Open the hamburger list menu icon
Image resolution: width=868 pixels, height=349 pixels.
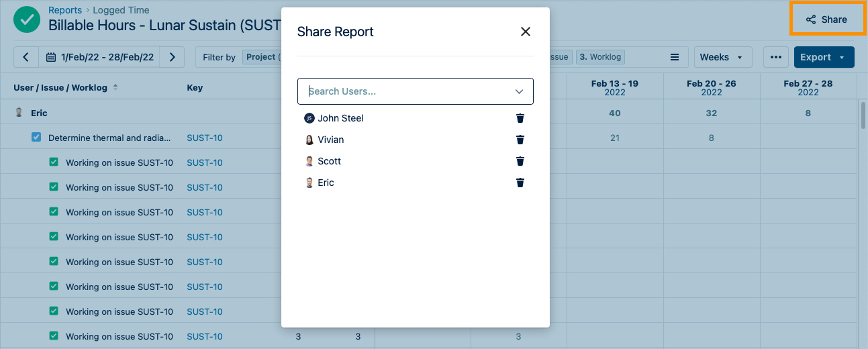coord(675,57)
